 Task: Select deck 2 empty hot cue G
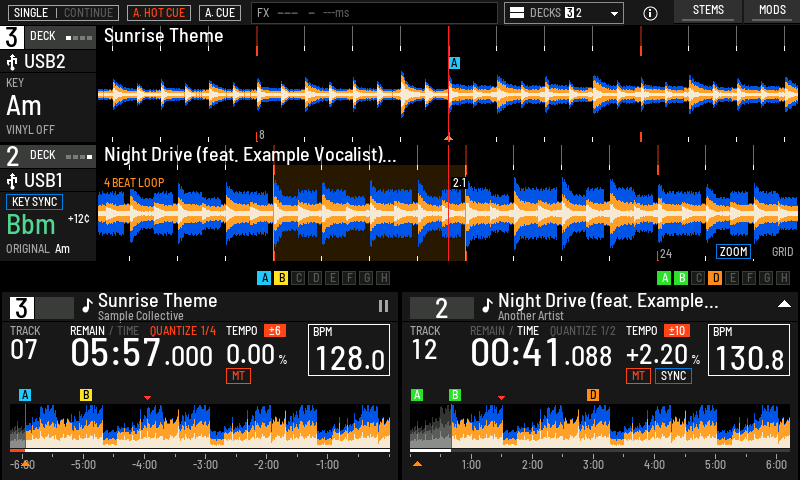point(766,278)
